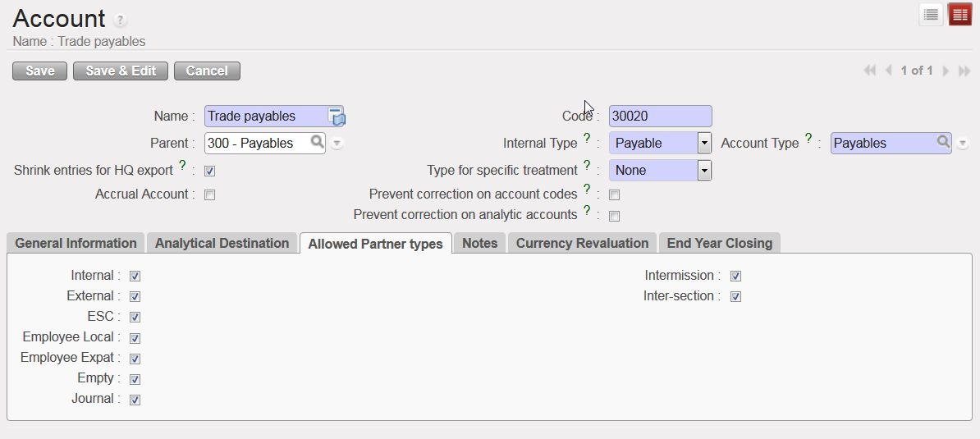This screenshot has width=980, height=439.
Task: Click the Account Type search magnifier
Action: pos(943,143)
